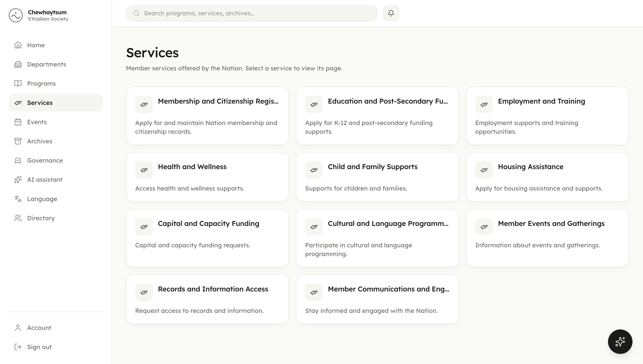Click the Governance icon in sidebar
The width and height of the screenshot is (643, 364).
(18, 160)
